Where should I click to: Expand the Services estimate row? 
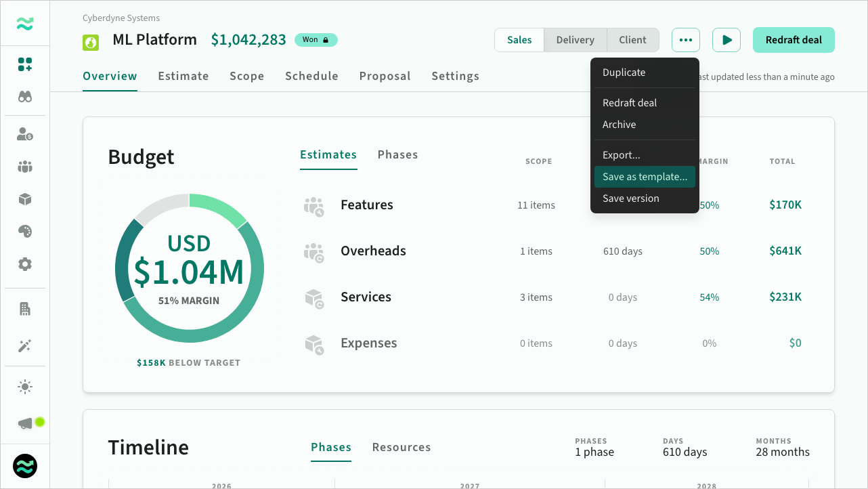[x=366, y=297]
